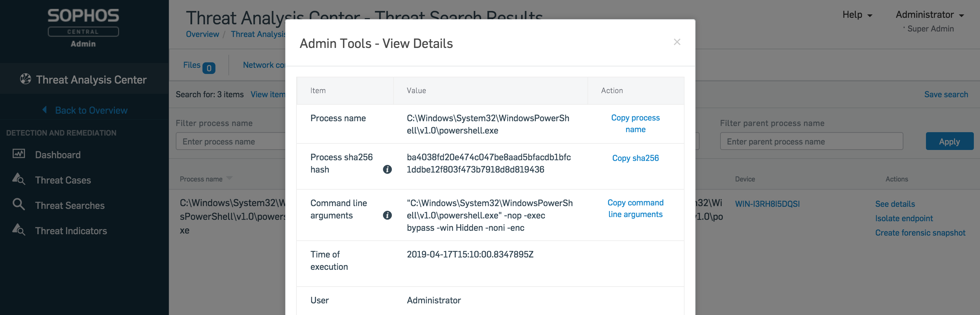
Task: Open Threat Indicators from the sidebar
Action: coord(71,231)
